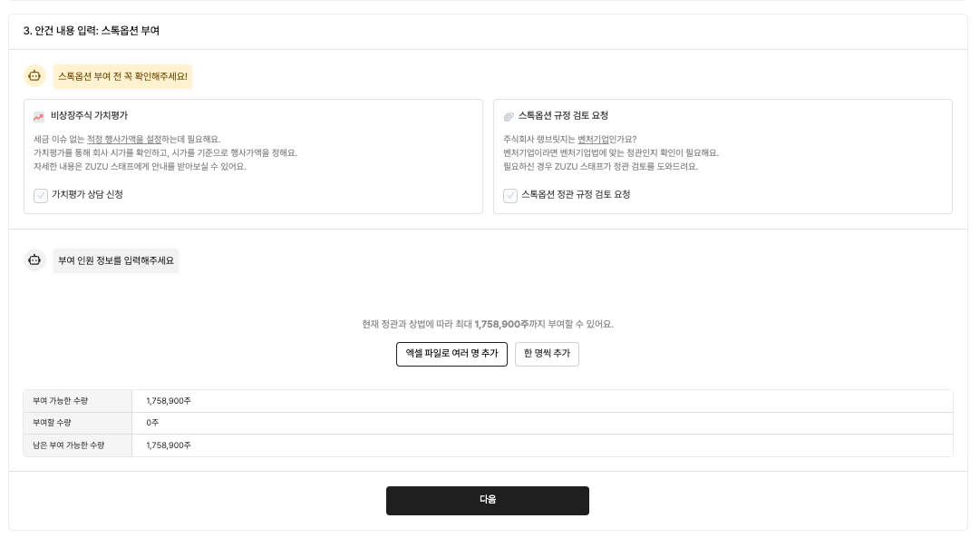This screenshot has height=548, width=980.
Task: Click the paperclip icon beside 스톡옵션 규정 검토 요청
Action: click(508, 115)
